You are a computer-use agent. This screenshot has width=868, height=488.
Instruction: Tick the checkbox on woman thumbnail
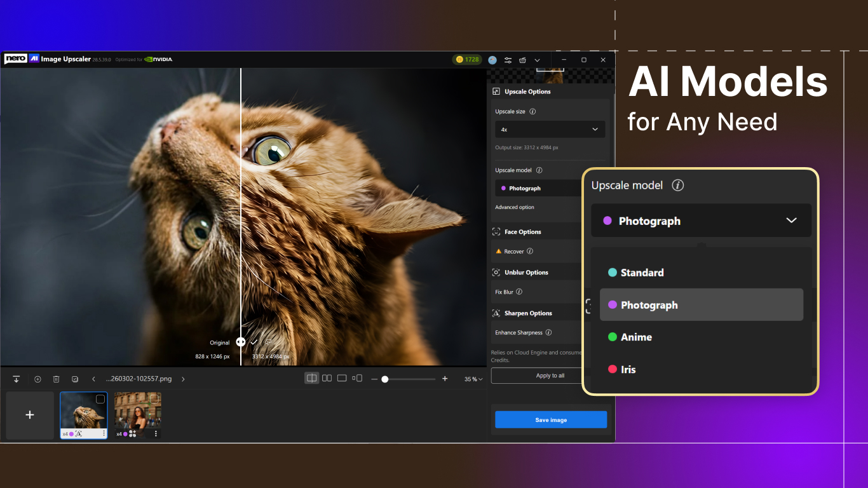click(x=154, y=399)
